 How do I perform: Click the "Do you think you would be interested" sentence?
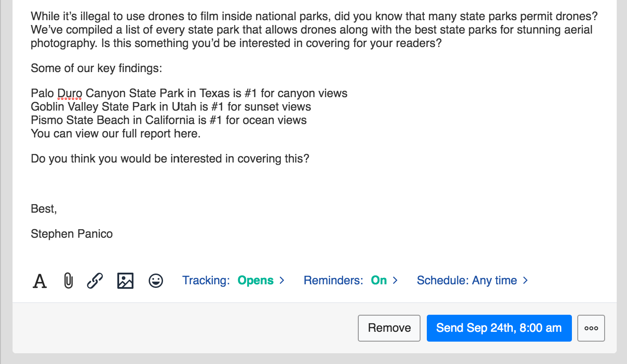click(170, 159)
